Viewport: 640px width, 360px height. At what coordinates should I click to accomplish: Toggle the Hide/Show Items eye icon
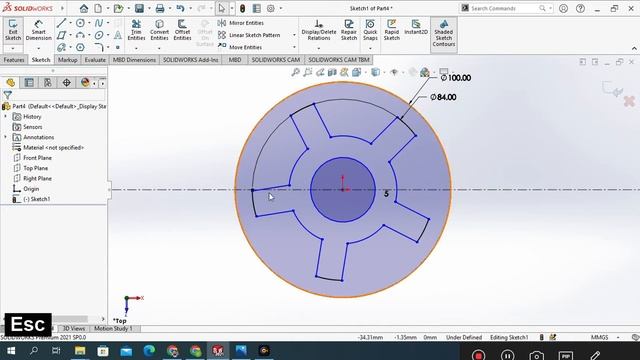click(394, 72)
